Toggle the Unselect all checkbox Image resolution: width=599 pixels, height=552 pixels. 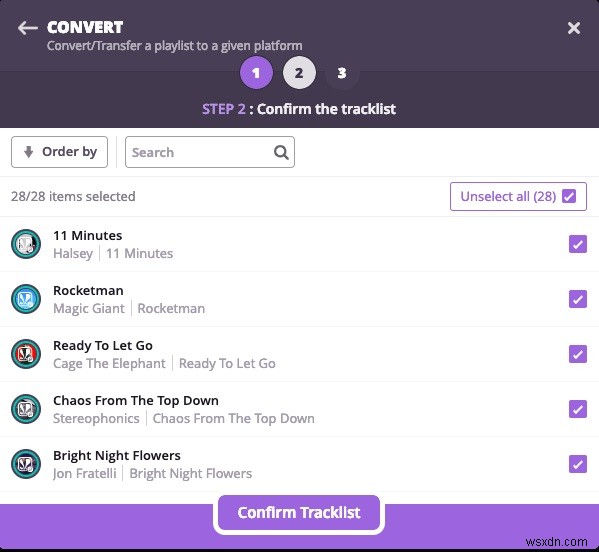tap(569, 196)
